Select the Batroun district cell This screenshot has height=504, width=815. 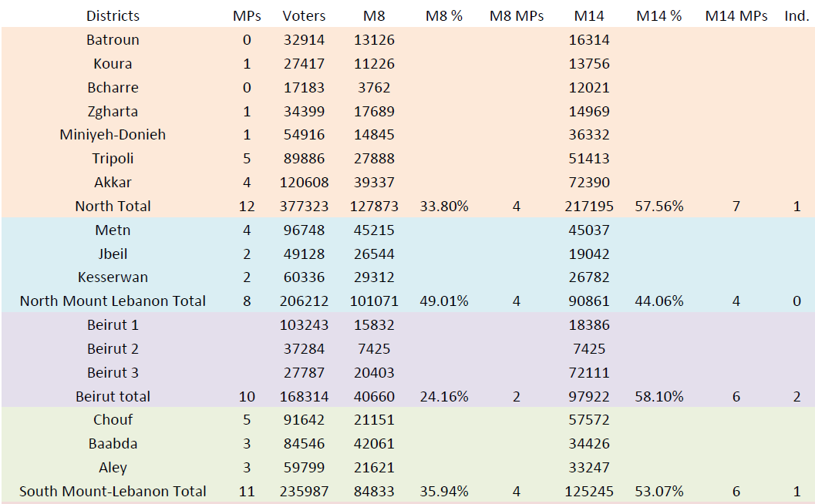coord(113,40)
